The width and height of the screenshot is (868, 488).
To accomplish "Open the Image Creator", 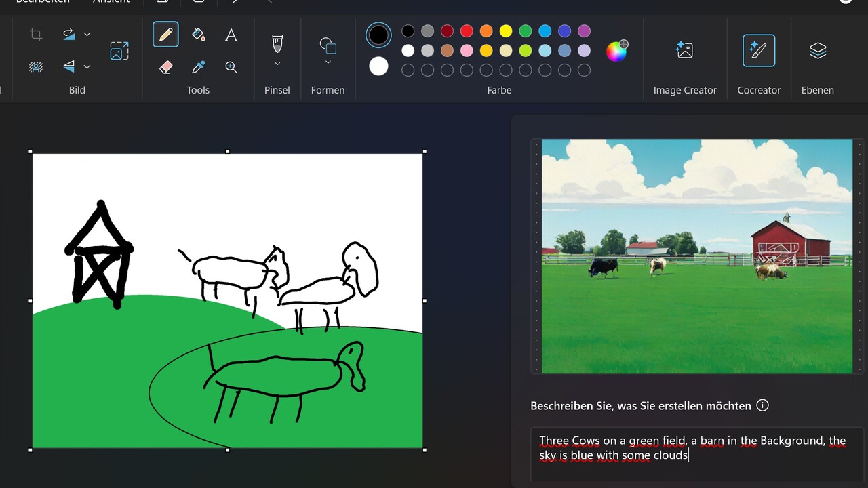I will coord(684,50).
